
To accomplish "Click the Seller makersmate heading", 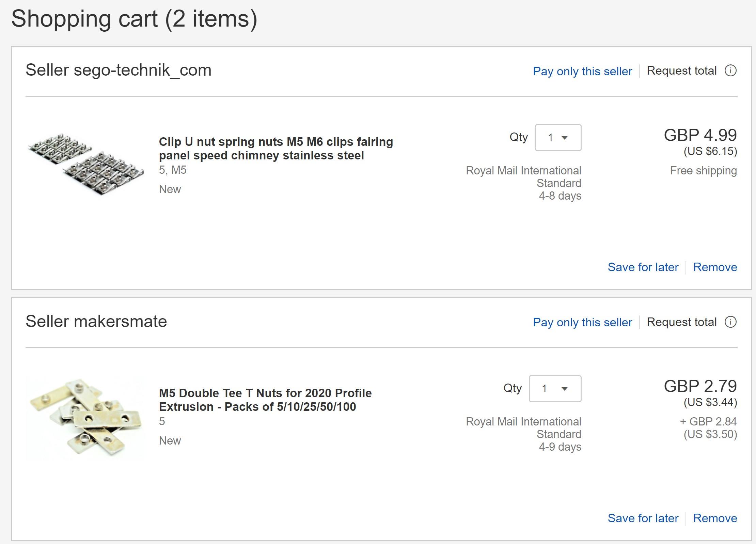I will coord(96,321).
